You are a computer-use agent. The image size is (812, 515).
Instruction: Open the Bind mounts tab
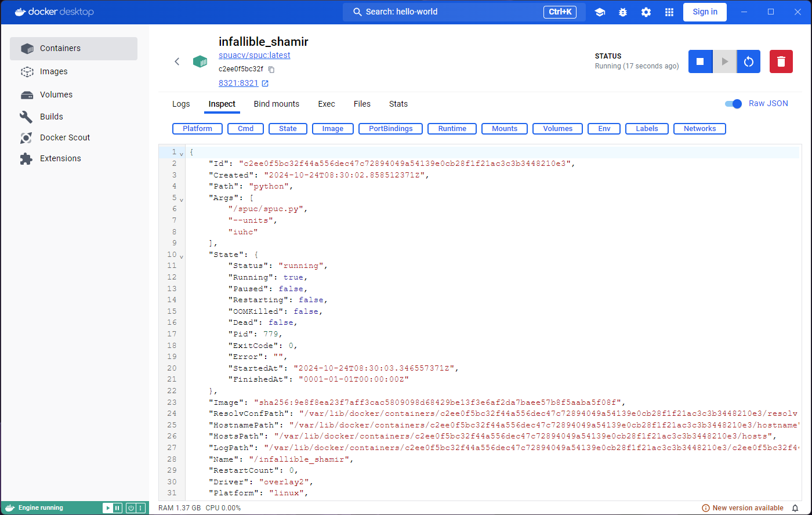click(277, 104)
